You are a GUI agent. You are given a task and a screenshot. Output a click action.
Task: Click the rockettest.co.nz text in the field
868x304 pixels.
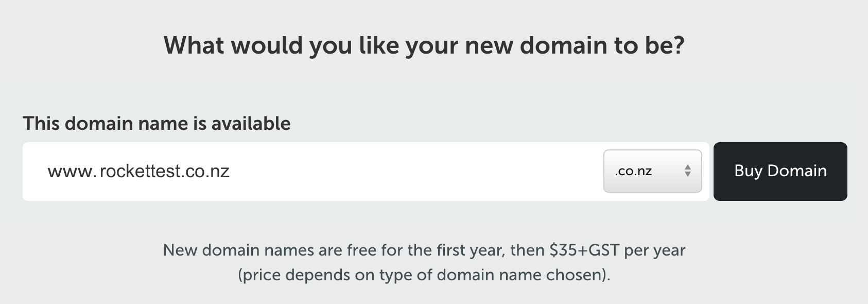tap(165, 171)
